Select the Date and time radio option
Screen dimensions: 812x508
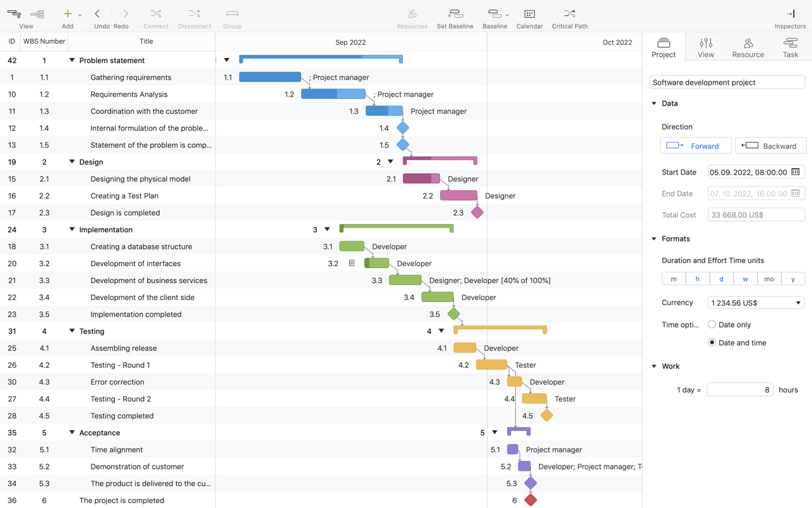(x=712, y=342)
